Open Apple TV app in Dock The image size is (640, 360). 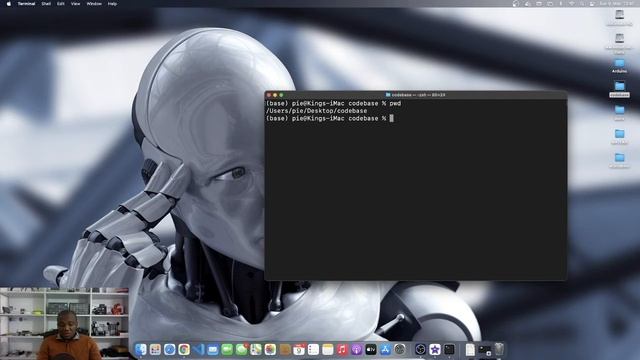(371, 349)
